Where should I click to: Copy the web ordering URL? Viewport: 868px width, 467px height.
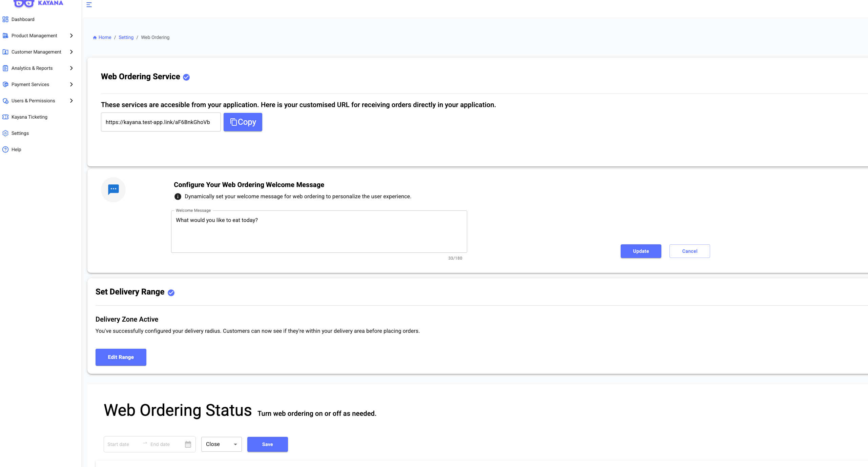click(243, 122)
